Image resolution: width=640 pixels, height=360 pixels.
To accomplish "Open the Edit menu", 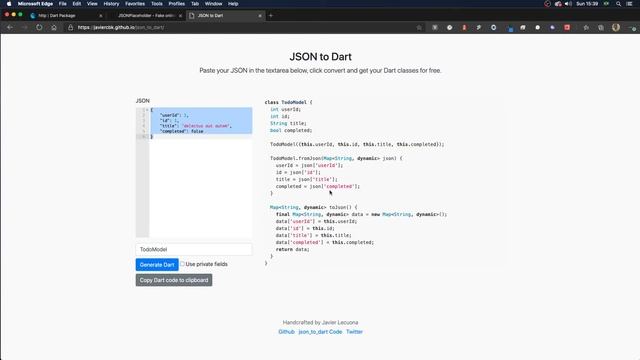I will (x=77, y=4).
